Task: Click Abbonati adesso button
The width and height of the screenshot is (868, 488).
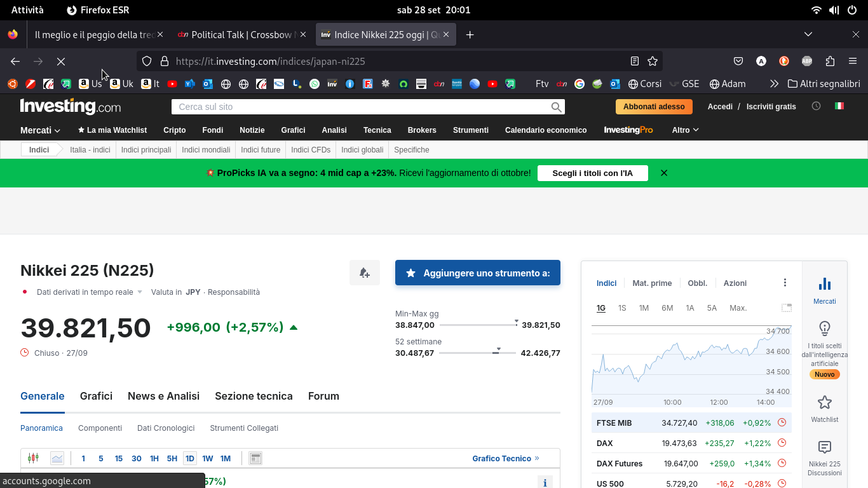Action: [654, 106]
